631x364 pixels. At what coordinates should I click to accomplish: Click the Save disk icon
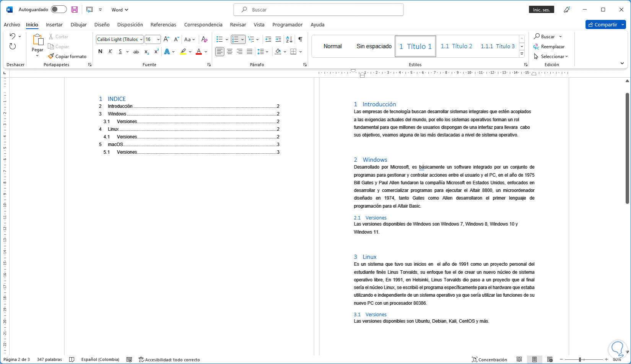point(75,10)
